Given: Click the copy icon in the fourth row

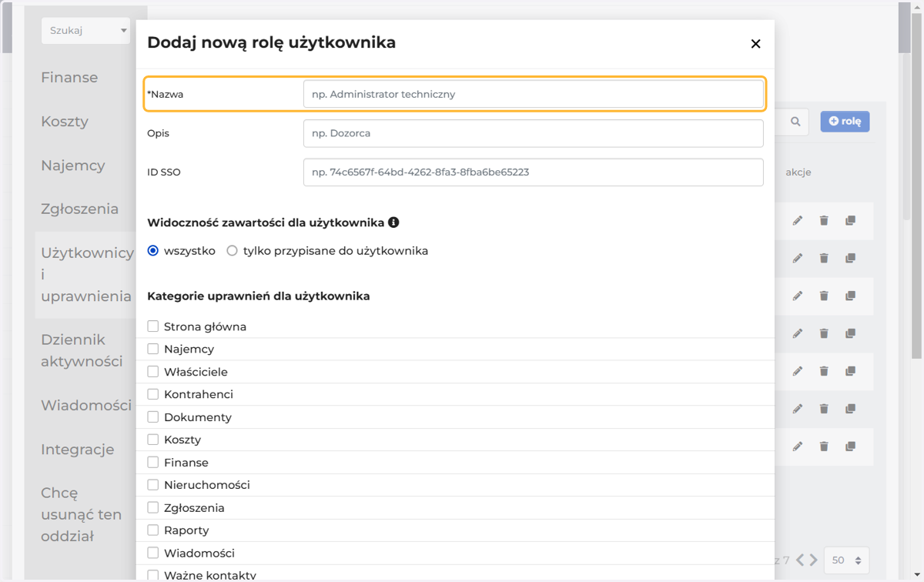Looking at the screenshot, I should pyautogui.click(x=850, y=333).
